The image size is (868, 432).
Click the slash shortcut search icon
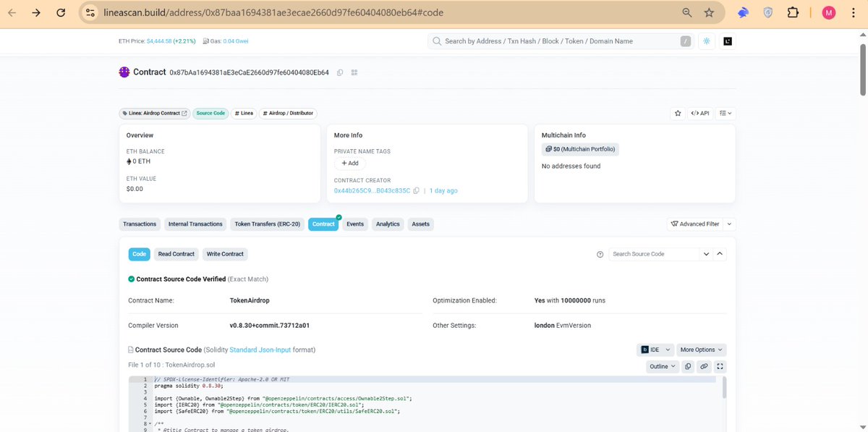coord(686,41)
